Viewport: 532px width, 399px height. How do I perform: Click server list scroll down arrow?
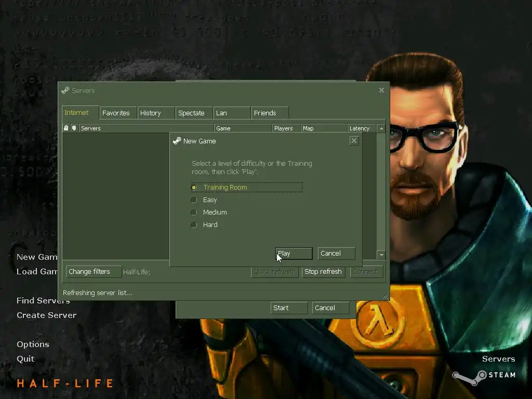pos(381,255)
